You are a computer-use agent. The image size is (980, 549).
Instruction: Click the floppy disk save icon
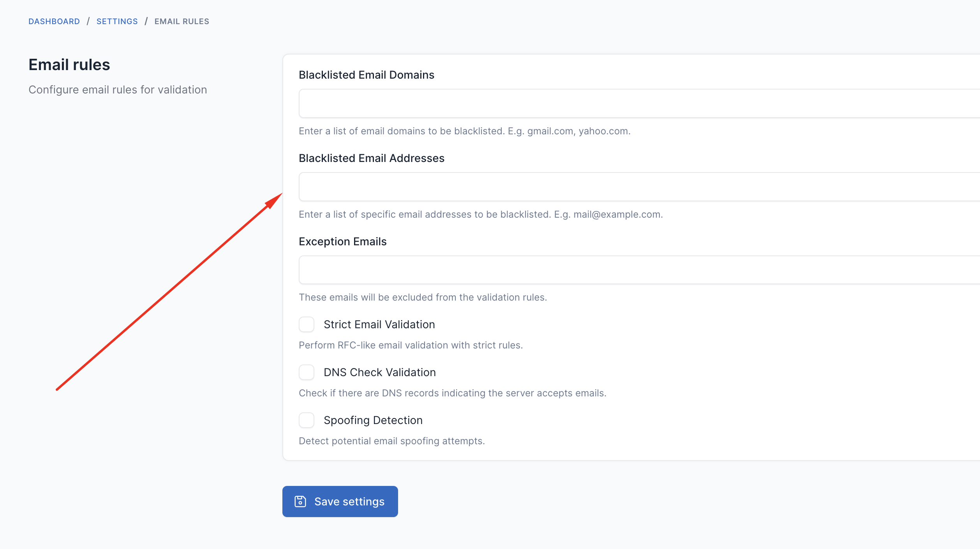(x=300, y=501)
